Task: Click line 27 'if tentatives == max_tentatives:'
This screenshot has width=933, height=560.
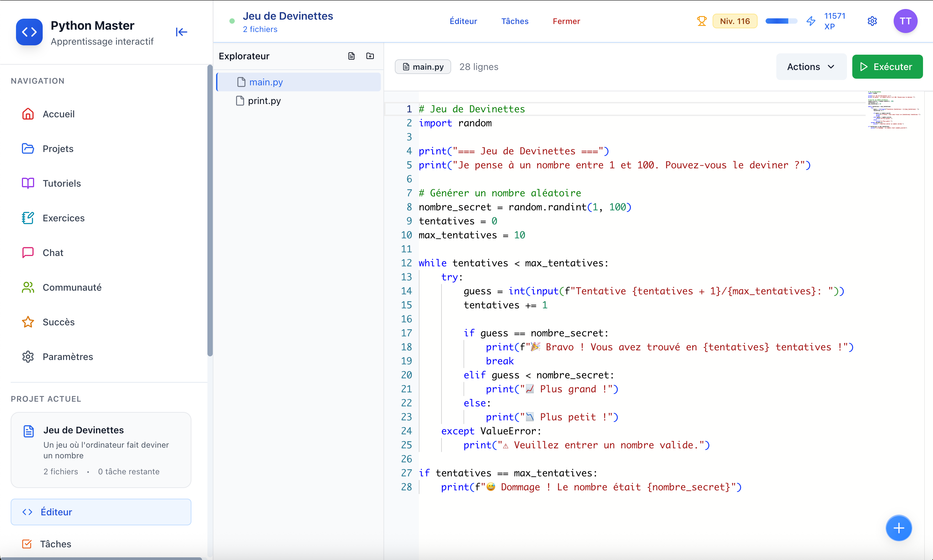Action: [x=508, y=473]
